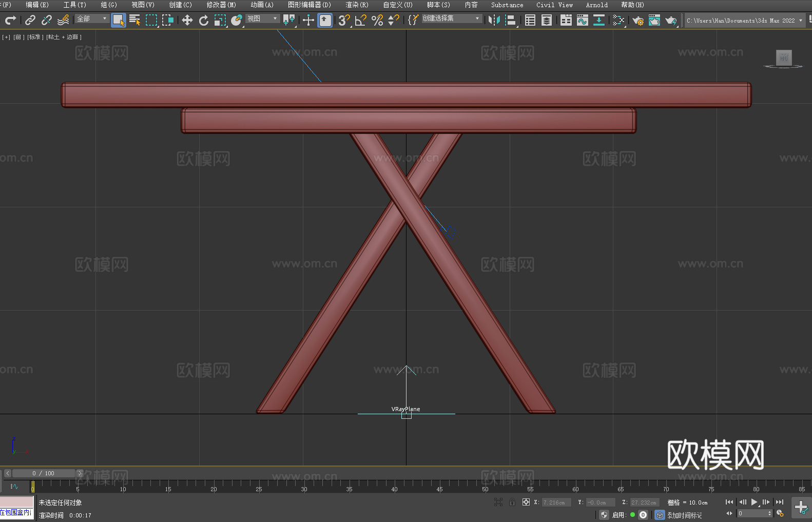The width and height of the screenshot is (812, 522).
Task: Select the Unlink Selection tool
Action: (x=47, y=20)
